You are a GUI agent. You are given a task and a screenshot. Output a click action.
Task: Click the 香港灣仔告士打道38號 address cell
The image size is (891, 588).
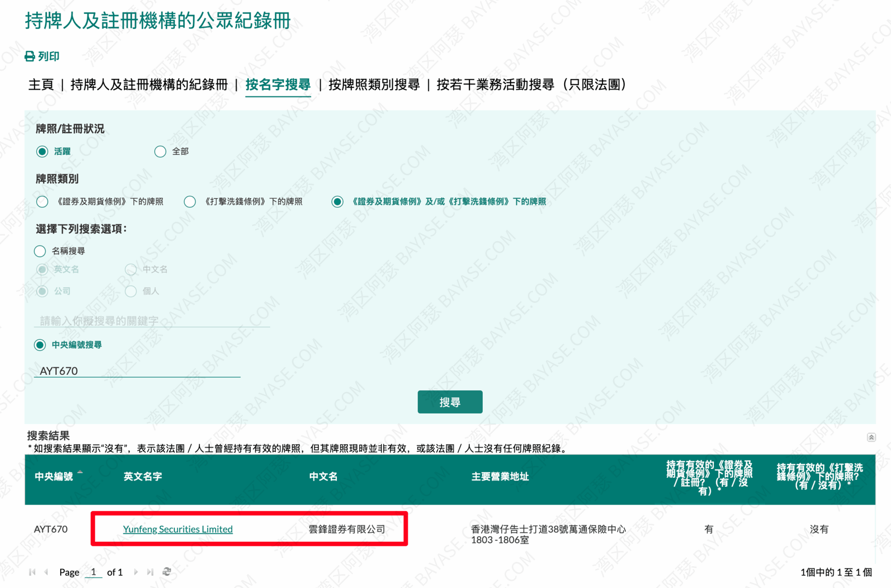pyautogui.click(x=549, y=535)
